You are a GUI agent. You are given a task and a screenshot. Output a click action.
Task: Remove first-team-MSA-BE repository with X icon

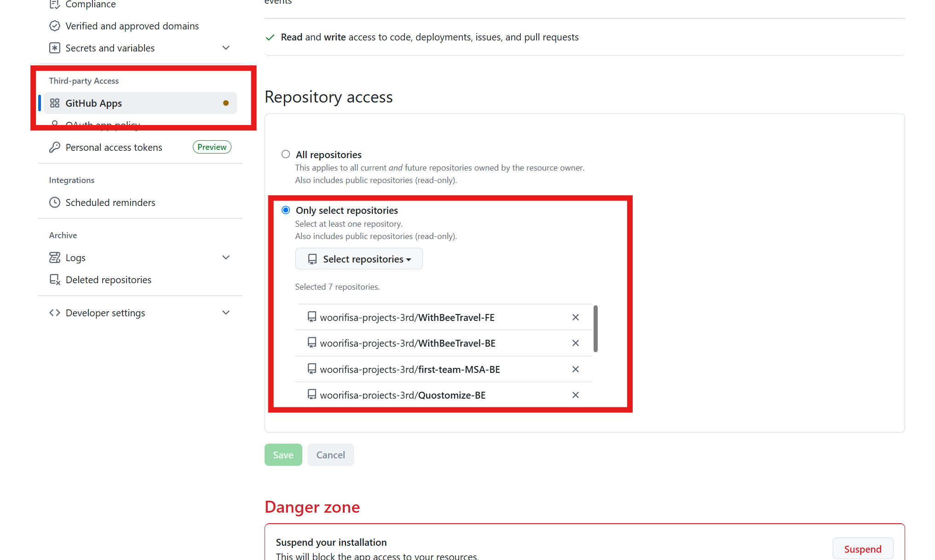coord(575,369)
